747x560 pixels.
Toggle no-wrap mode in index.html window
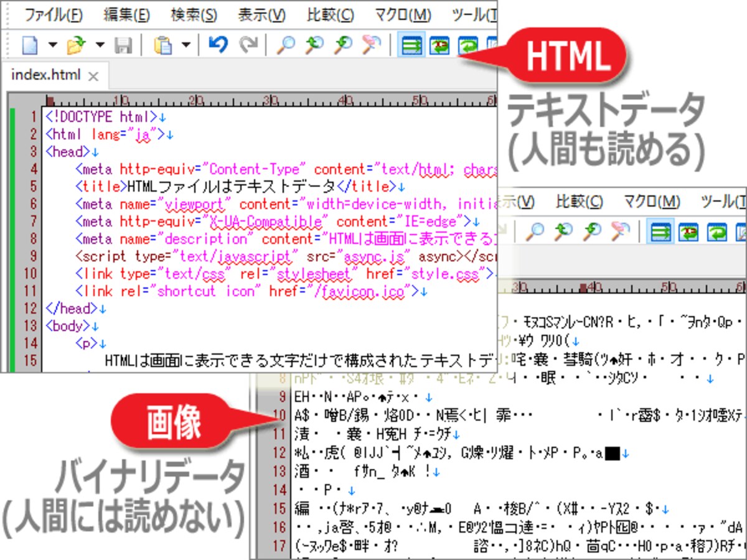tap(411, 45)
